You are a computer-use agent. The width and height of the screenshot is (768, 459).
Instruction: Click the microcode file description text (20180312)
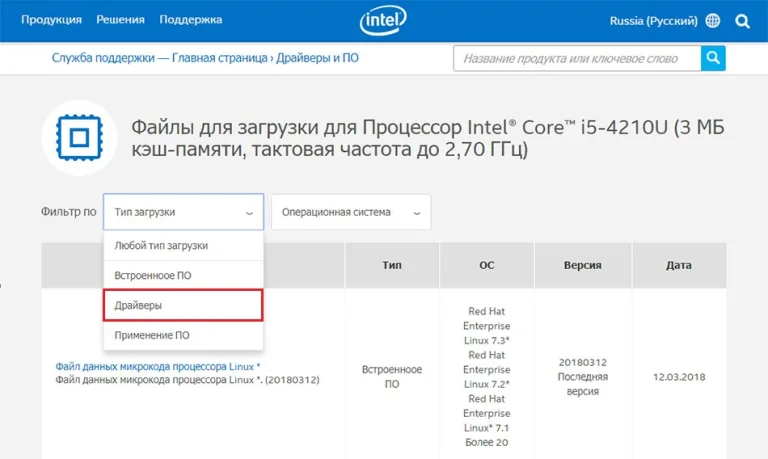pos(187,380)
